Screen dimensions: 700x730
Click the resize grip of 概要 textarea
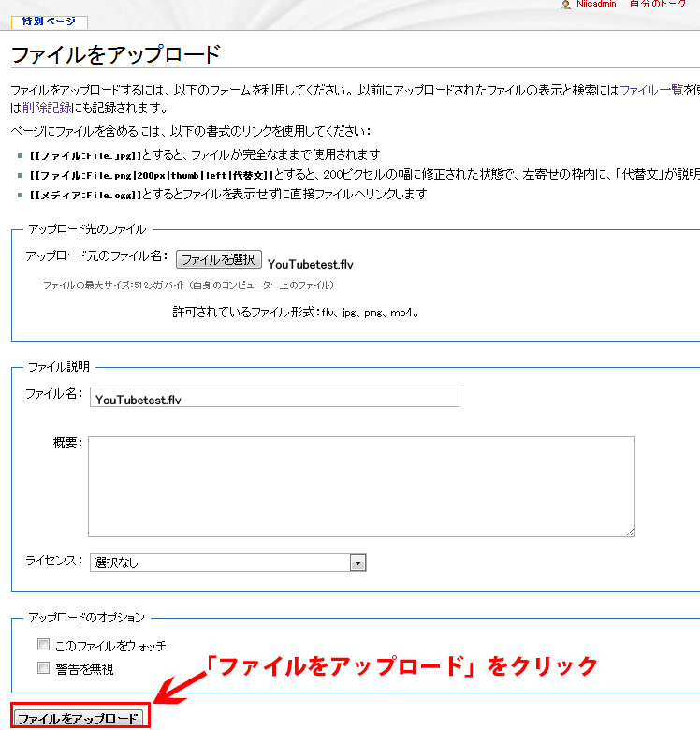(x=630, y=531)
